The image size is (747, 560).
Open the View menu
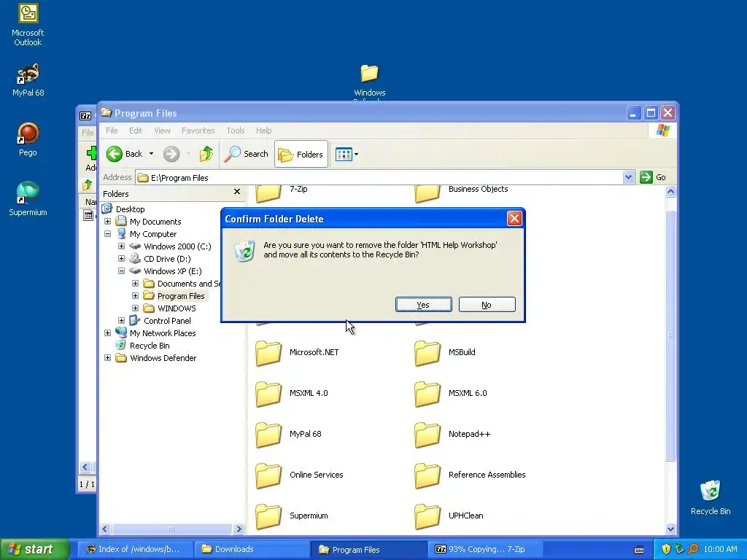click(162, 131)
